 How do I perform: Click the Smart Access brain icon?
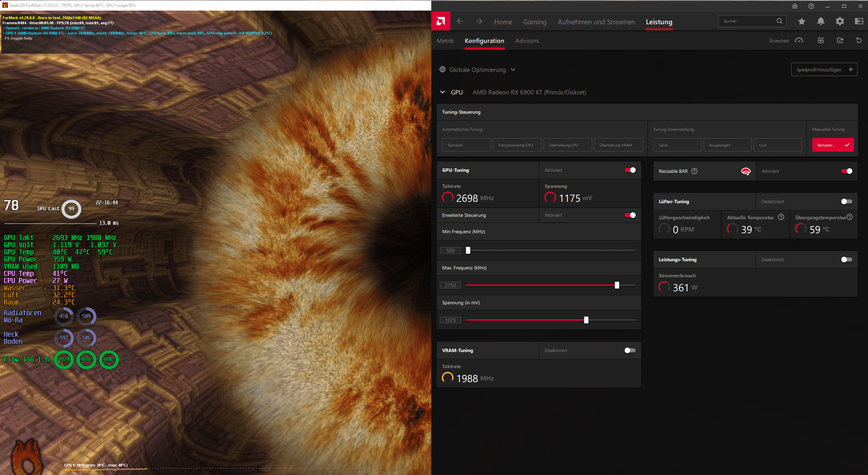[746, 171]
